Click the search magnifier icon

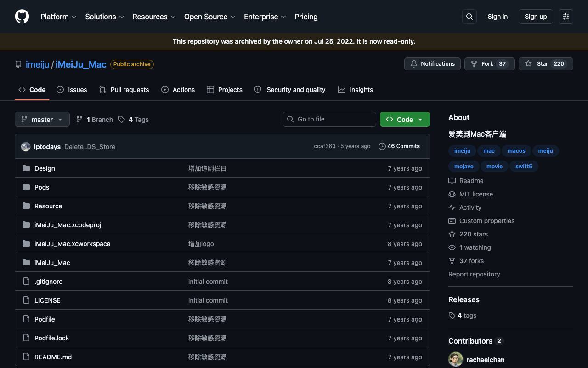(x=469, y=17)
